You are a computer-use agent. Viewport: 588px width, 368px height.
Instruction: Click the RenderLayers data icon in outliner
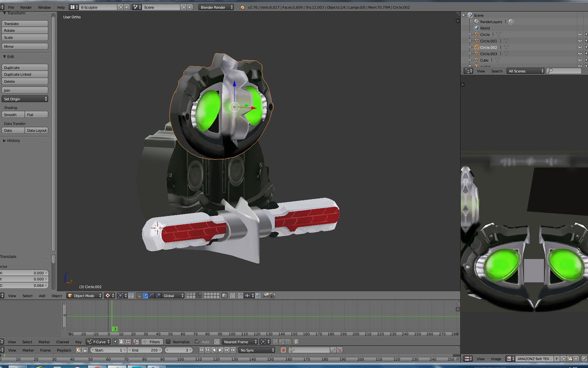(511, 21)
